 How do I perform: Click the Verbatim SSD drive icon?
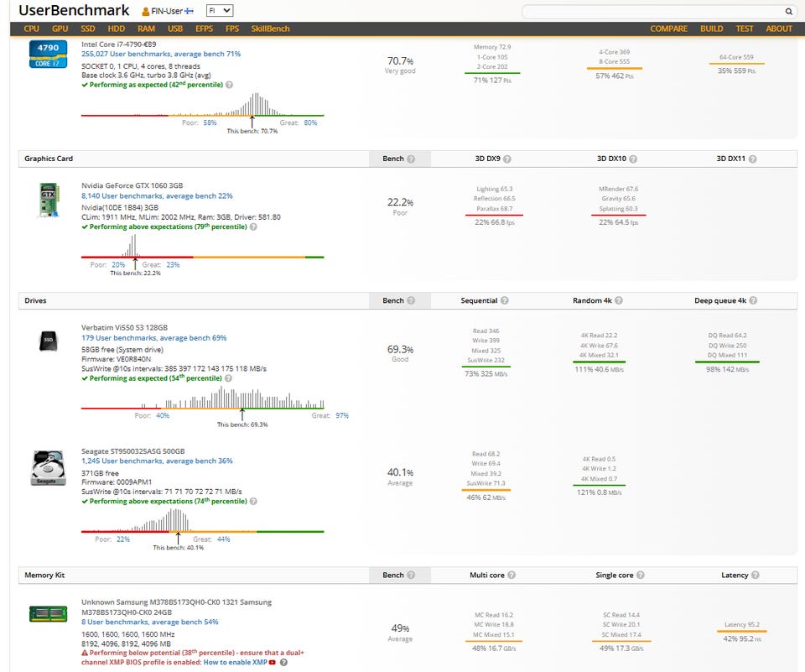[49, 341]
